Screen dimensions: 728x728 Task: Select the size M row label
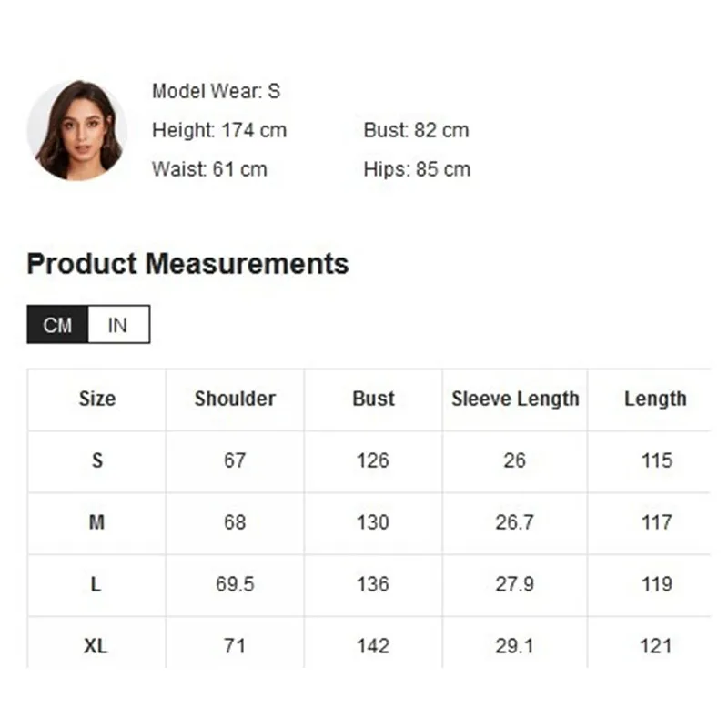click(97, 522)
